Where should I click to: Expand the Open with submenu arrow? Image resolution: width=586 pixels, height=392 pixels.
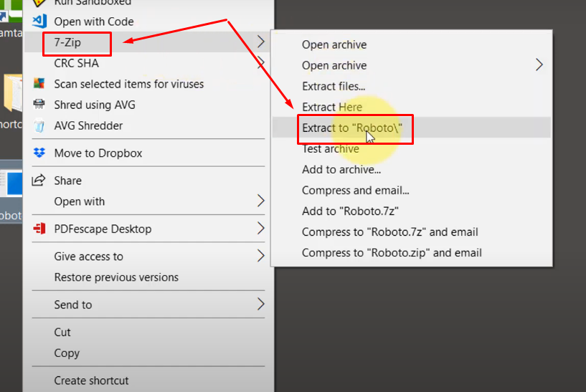pos(261,201)
